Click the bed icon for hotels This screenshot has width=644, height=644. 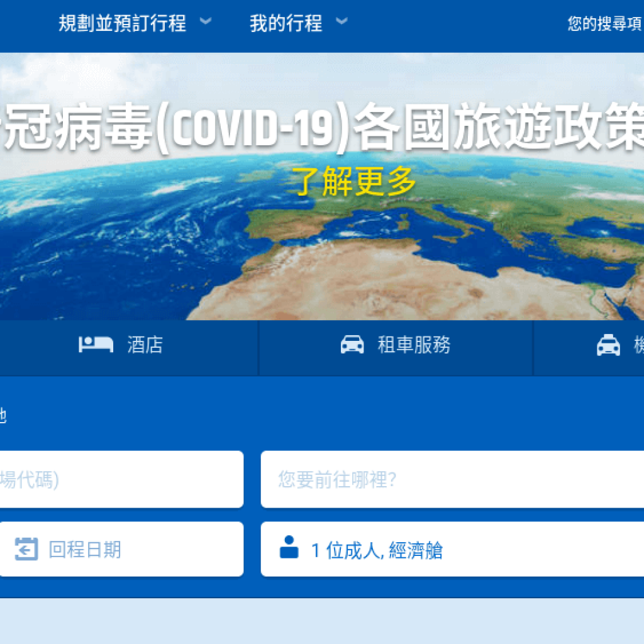pos(96,345)
